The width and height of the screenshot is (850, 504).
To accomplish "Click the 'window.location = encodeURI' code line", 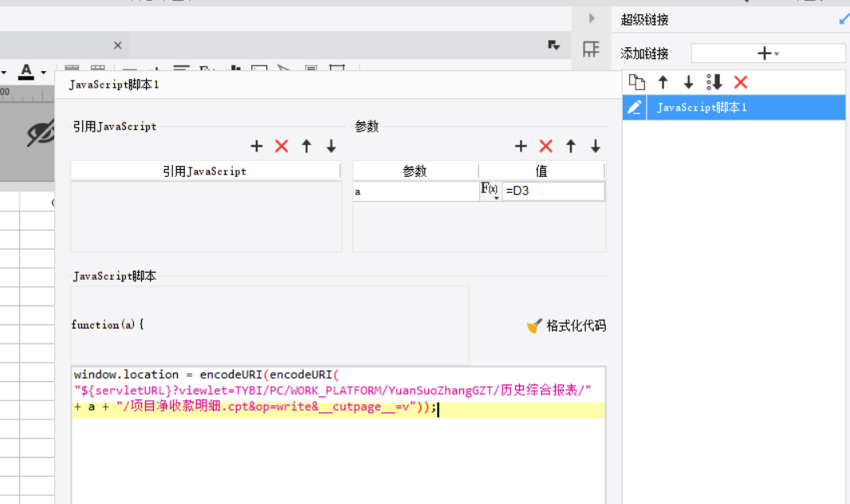I will pyautogui.click(x=207, y=375).
